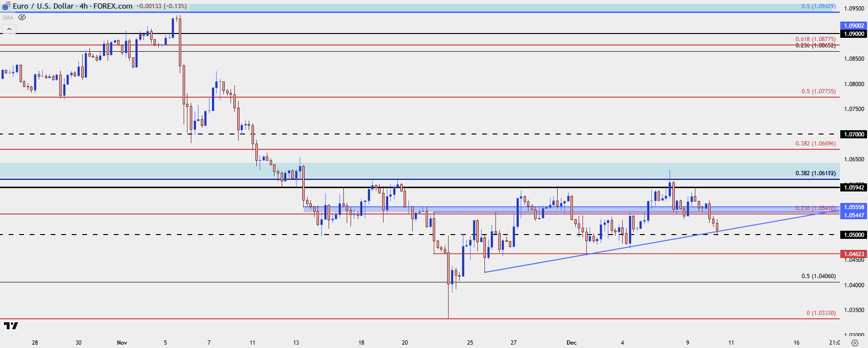
Task: Click the 1.07000 price axis label
Action: coord(854,134)
